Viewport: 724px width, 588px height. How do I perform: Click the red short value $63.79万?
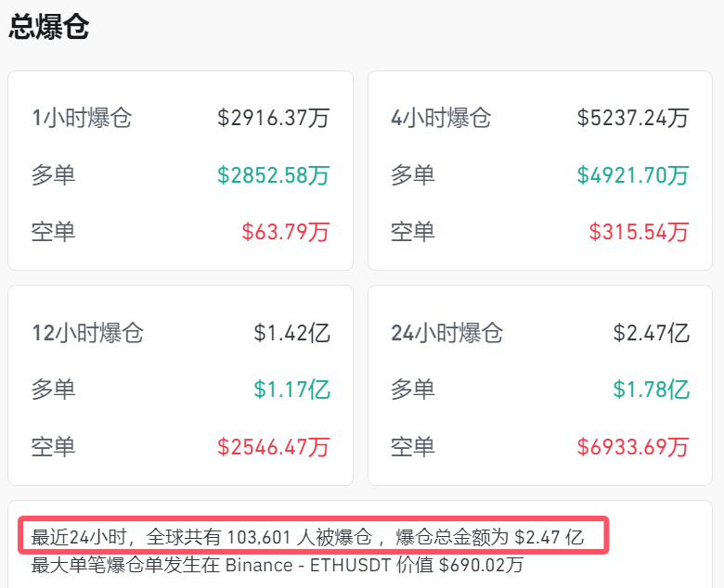(286, 231)
